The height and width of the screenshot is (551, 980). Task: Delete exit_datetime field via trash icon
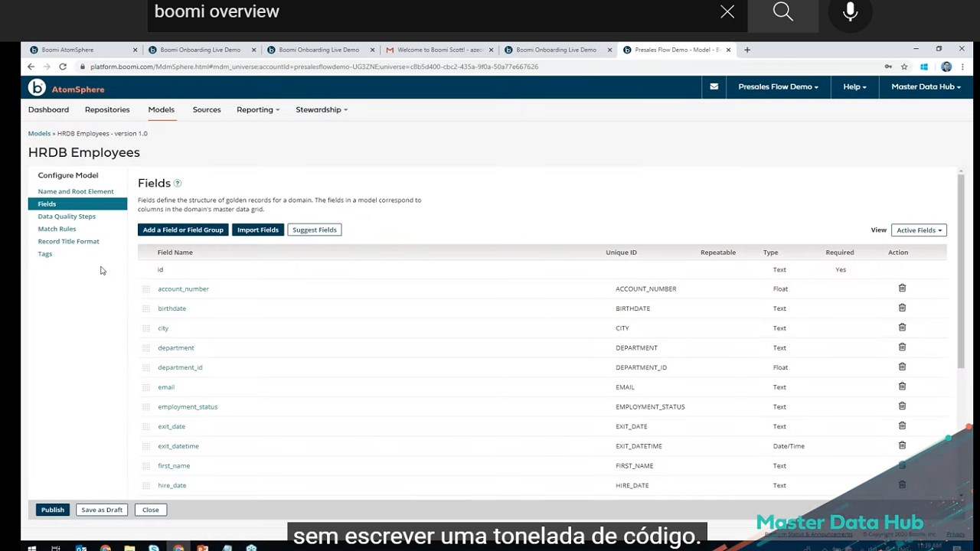pos(902,445)
